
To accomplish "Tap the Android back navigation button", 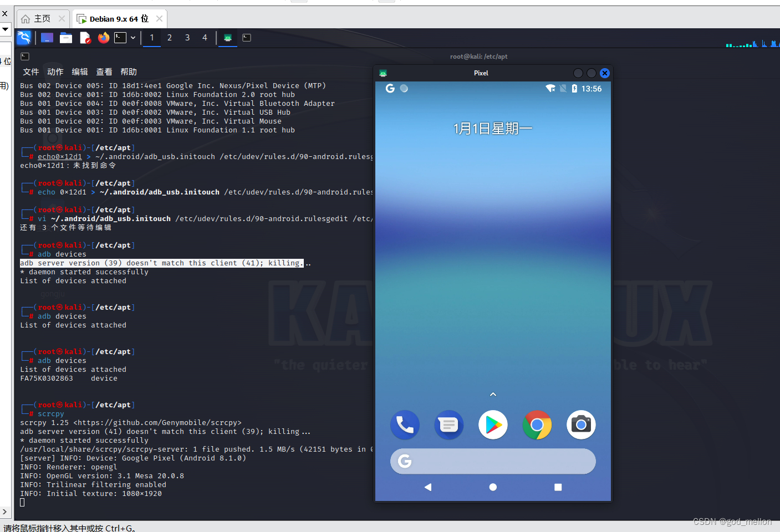I will tap(427, 487).
